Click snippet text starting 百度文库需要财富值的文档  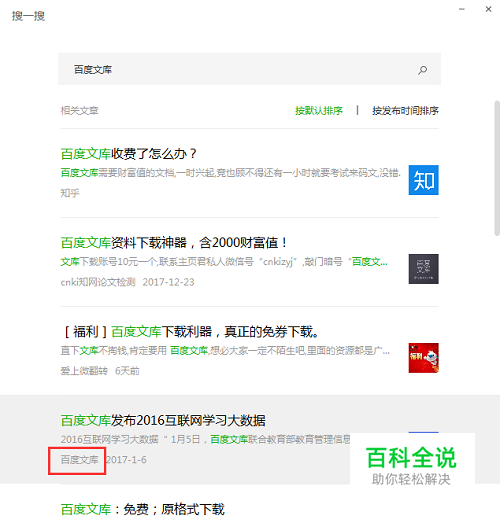point(230,173)
